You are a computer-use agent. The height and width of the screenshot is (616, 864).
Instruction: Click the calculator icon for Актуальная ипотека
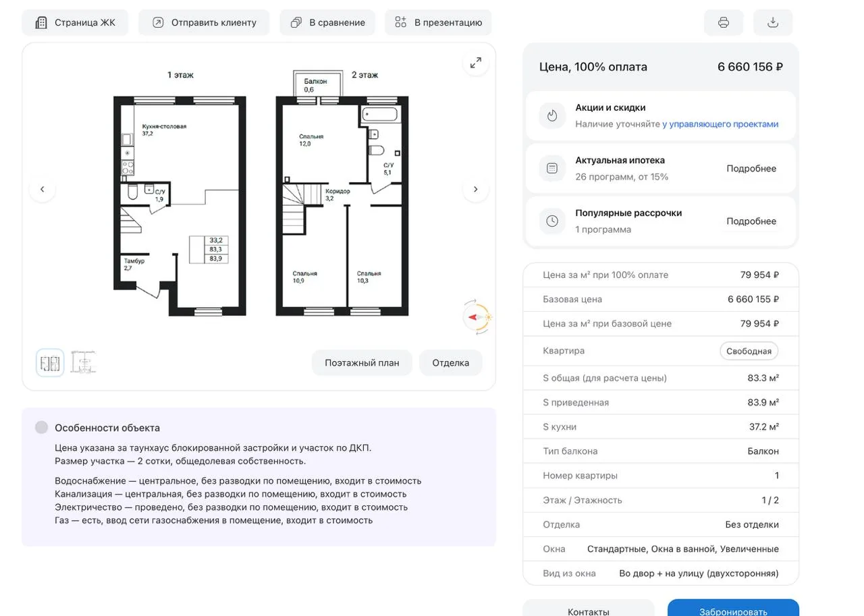[x=552, y=168]
